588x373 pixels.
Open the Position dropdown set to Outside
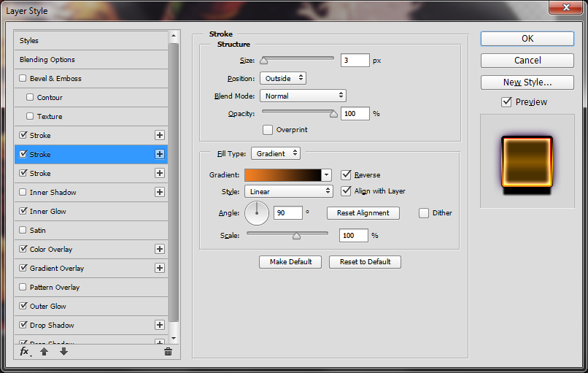(283, 78)
